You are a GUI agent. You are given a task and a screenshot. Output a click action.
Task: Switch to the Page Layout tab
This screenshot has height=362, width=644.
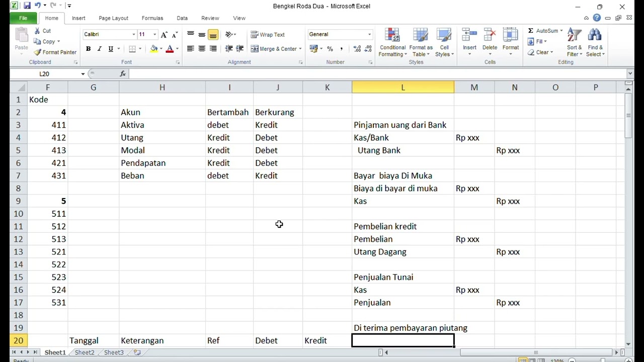point(113,18)
